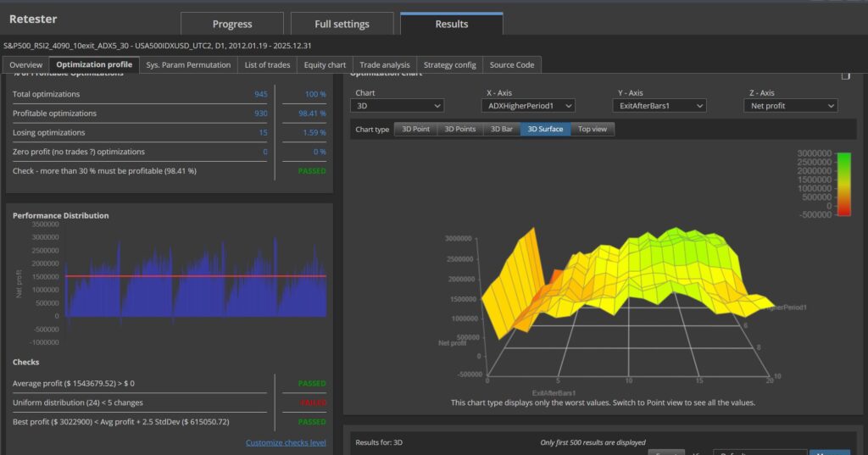This screenshot has width=868, height=455.
Task: Go to the List of trades tab
Action: (267, 64)
